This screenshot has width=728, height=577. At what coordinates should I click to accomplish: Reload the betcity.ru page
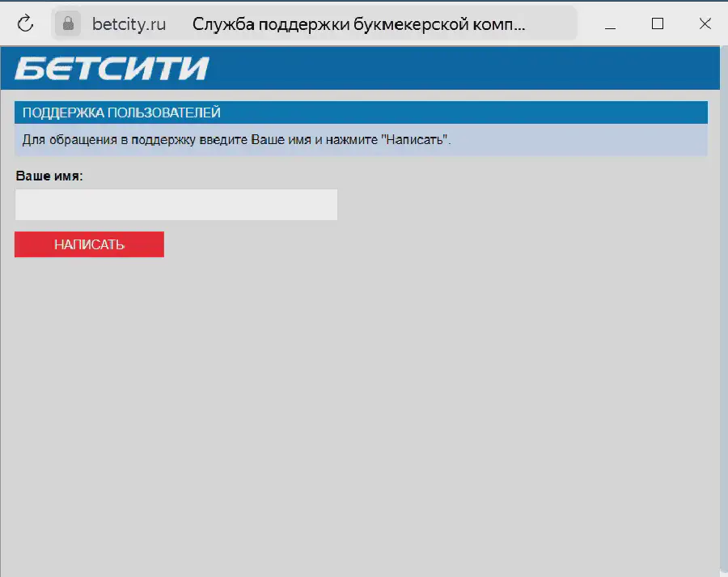pos(26,23)
